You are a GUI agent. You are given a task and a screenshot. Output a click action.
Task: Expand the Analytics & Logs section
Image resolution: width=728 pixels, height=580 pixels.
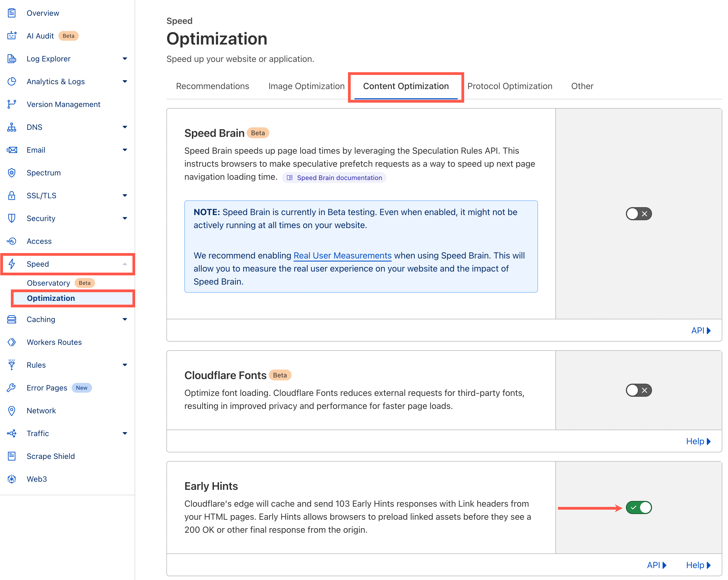pos(125,81)
